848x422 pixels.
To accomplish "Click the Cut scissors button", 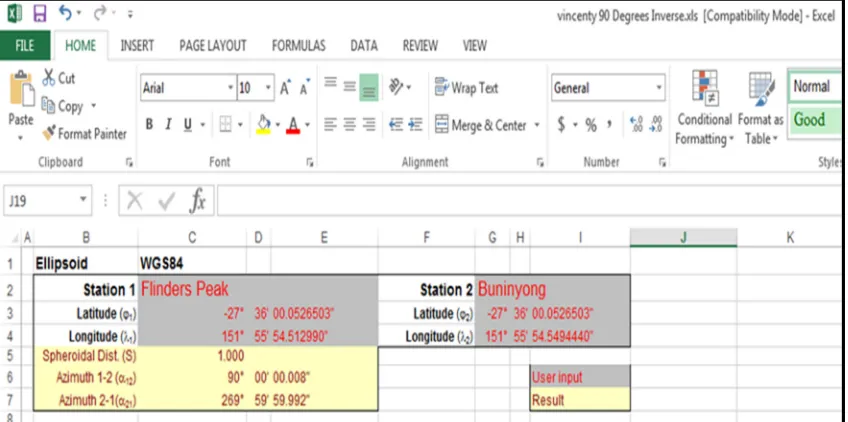I will coord(58,78).
